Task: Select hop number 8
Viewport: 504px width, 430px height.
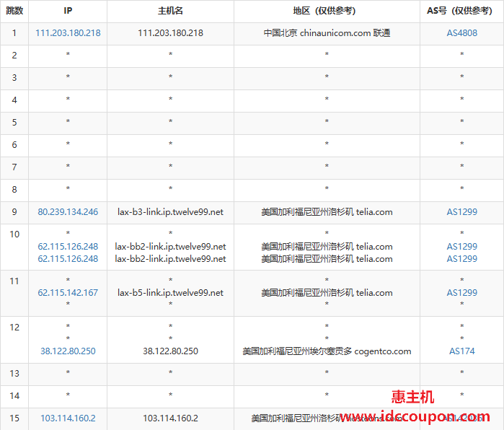Action: [14, 190]
